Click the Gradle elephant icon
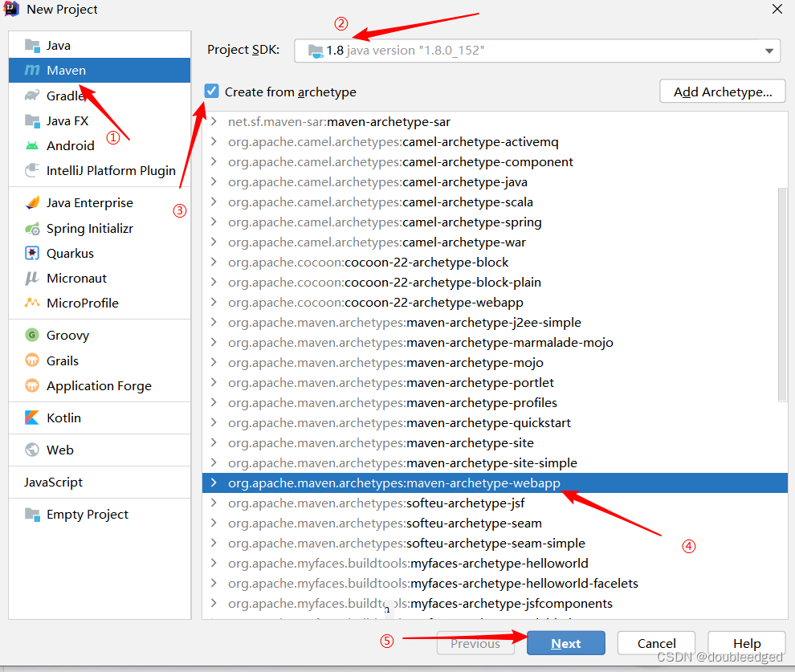The image size is (795, 672). point(32,96)
